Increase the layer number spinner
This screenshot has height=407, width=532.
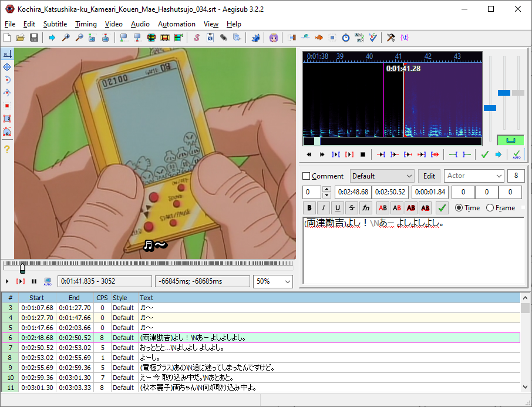(326, 189)
